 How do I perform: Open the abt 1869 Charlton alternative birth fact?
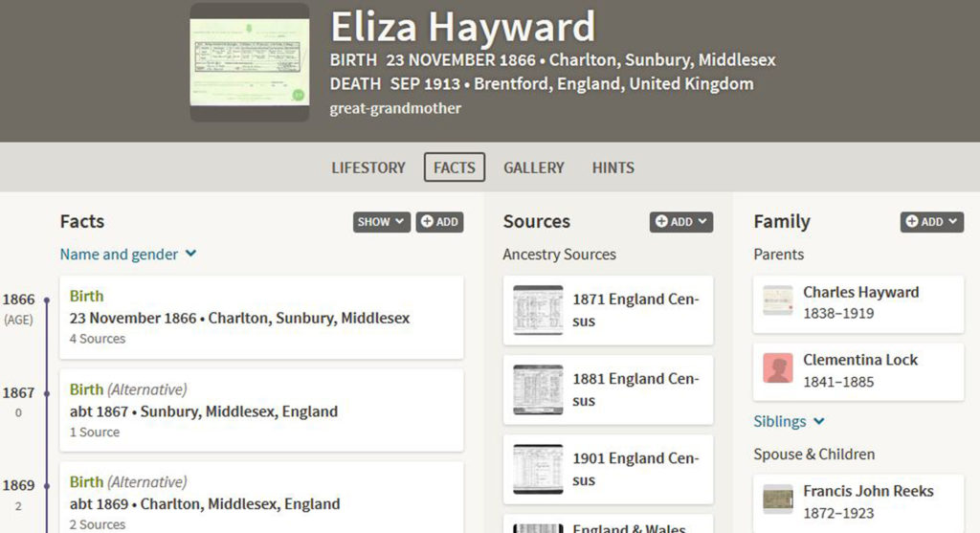[x=261, y=498]
